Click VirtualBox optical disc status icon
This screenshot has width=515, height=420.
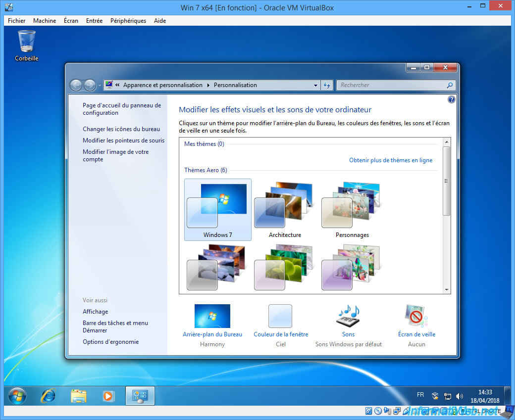(378, 411)
